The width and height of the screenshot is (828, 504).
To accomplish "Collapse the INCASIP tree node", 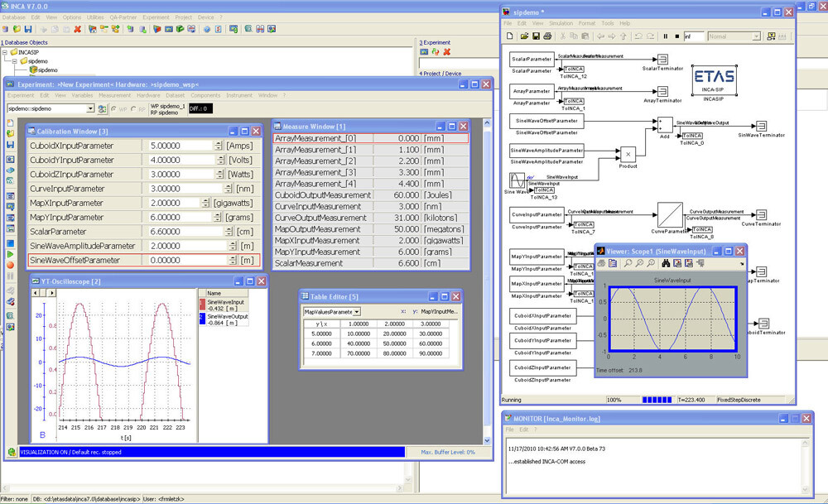I will (5, 52).
